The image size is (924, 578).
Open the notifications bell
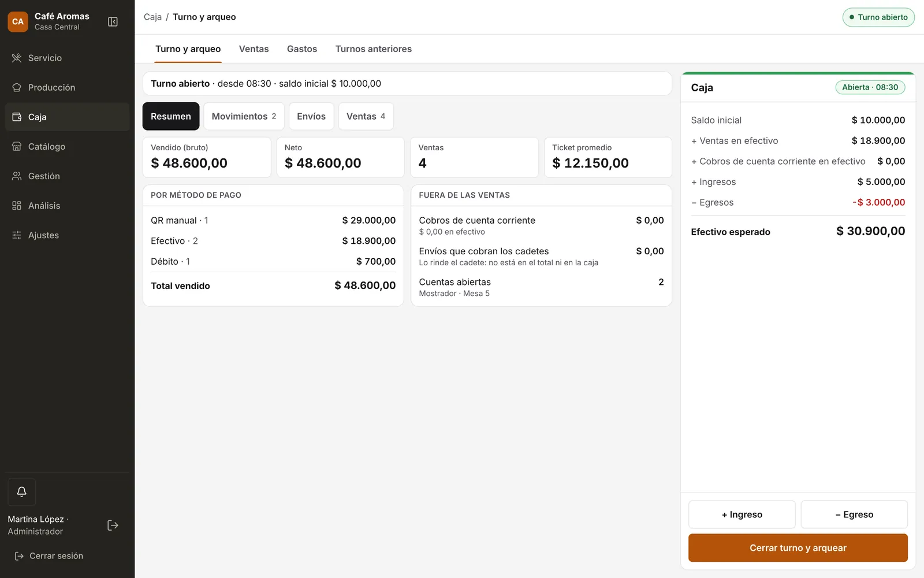tap(22, 492)
